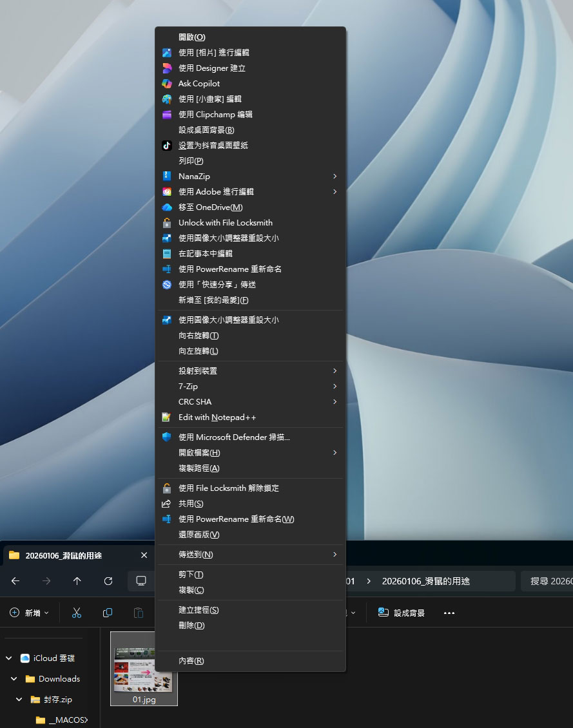Select the OneDrive cloud icon next to 移至 OneDrive
The width and height of the screenshot is (573, 728).
point(168,207)
